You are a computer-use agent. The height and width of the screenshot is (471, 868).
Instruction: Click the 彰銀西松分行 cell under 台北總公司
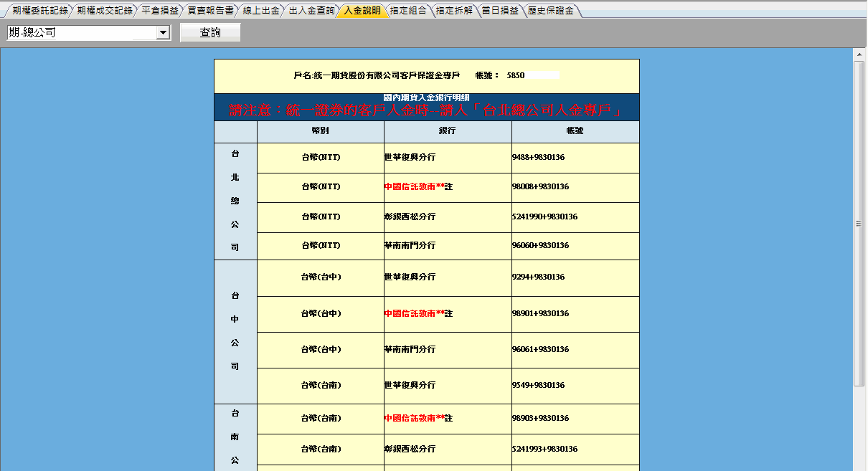410,217
